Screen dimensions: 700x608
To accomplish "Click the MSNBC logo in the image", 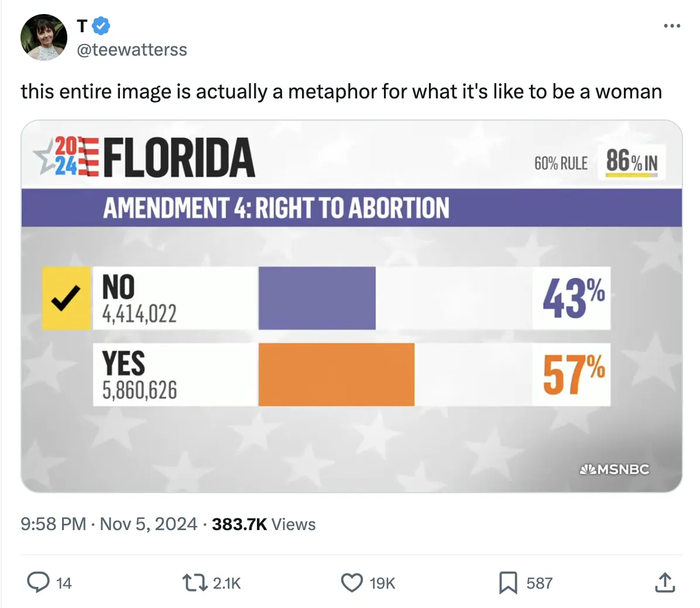I will 614,469.
